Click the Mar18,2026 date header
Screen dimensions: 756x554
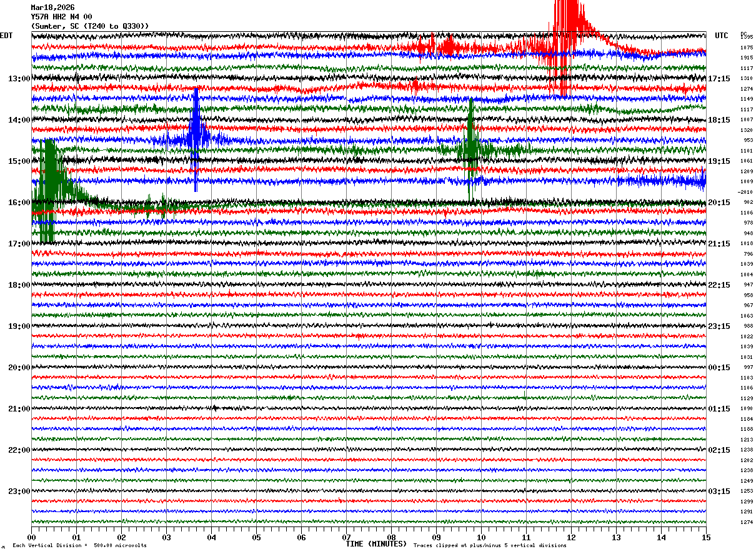(52, 8)
